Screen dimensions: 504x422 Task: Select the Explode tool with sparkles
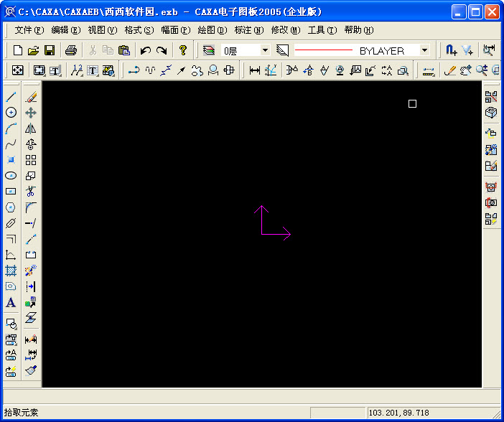31,271
